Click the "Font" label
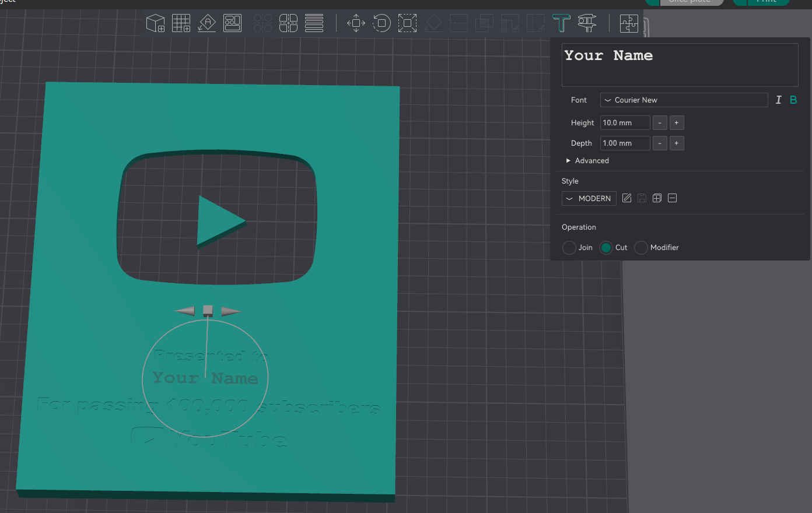This screenshot has height=513, width=812. pos(579,100)
